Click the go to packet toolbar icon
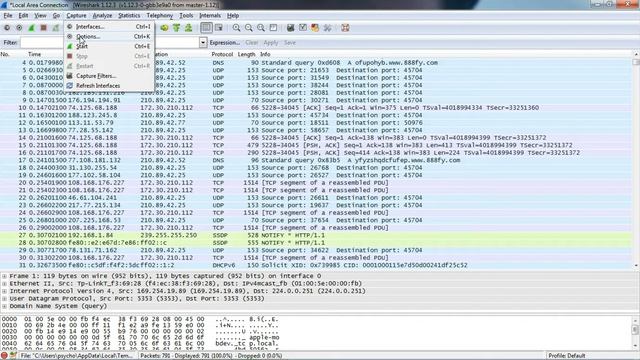This screenshot has width=640, height=360. [164, 28]
